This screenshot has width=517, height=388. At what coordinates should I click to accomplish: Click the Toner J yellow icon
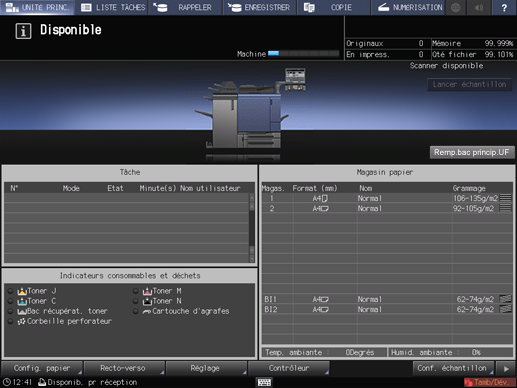tap(22, 291)
